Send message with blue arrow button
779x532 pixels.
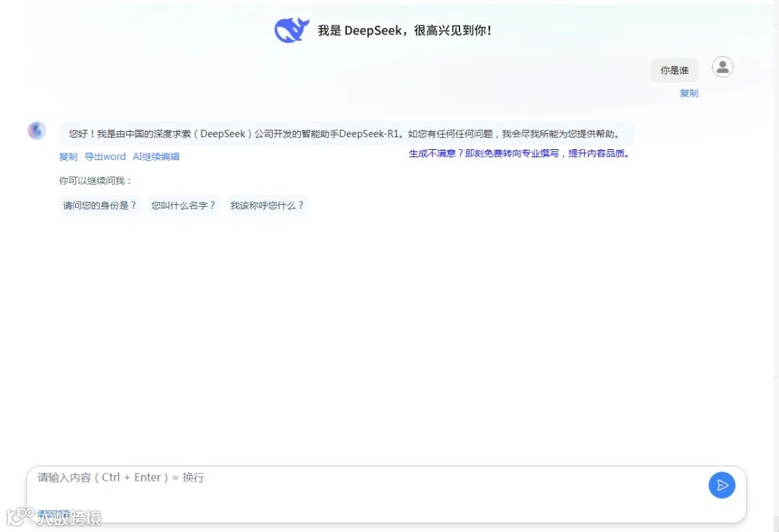point(721,485)
